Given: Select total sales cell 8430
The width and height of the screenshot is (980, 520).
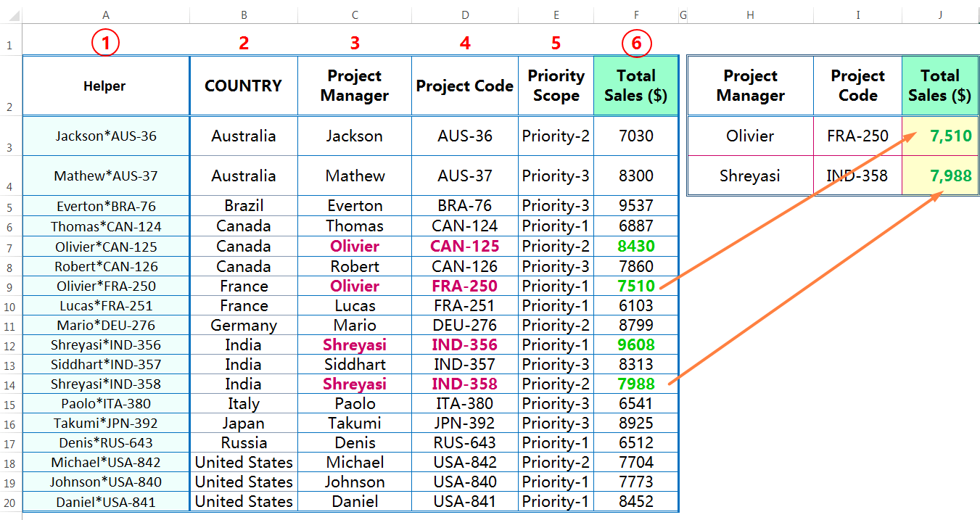Looking at the screenshot, I should (x=636, y=247).
